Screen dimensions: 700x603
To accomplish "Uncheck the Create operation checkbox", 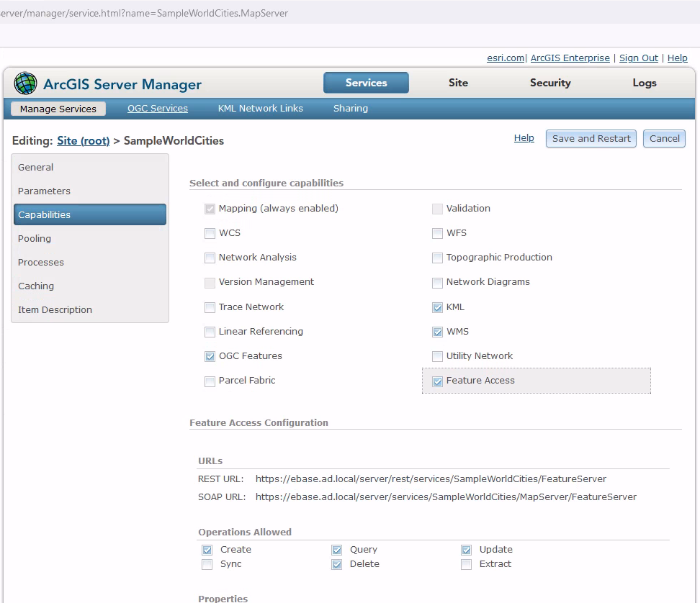I will tap(207, 550).
